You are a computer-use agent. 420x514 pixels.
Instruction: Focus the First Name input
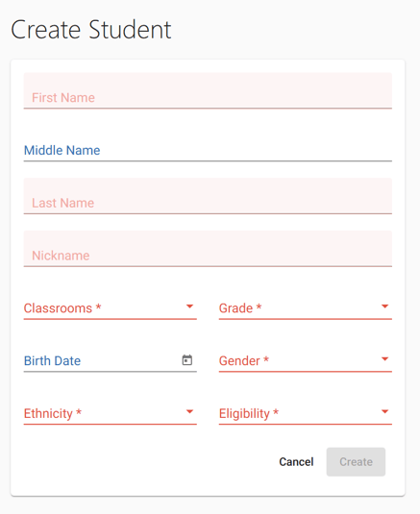208,91
